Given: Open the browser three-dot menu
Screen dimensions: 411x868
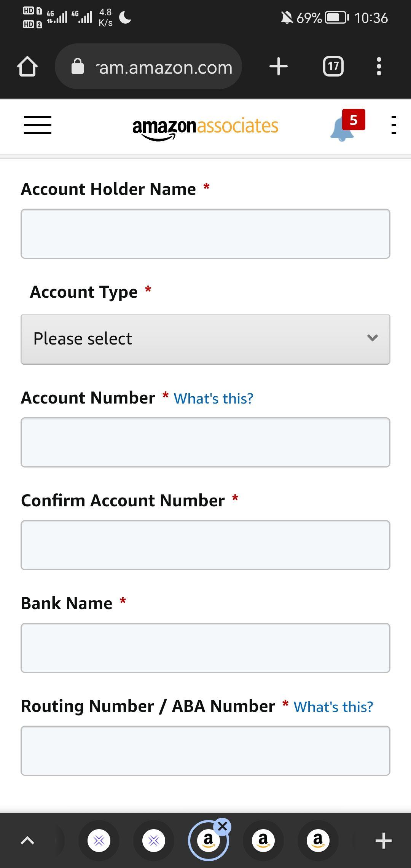Looking at the screenshot, I should (x=379, y=67).
